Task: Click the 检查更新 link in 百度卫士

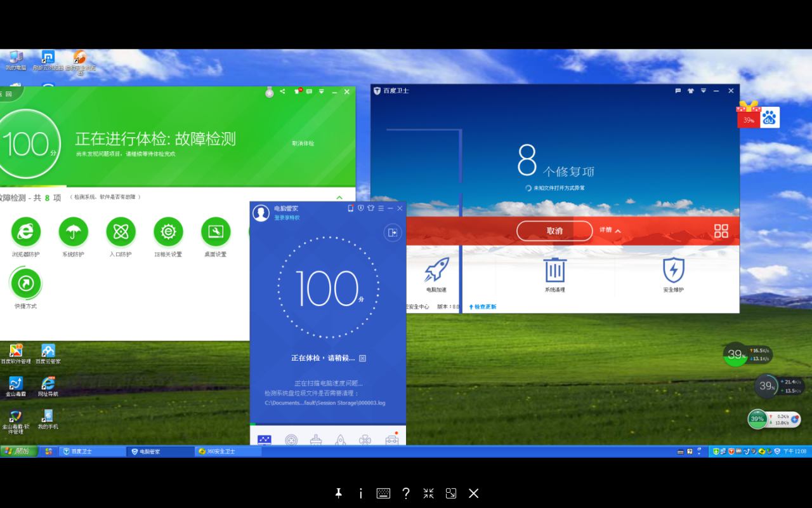Action: [x=483, y=307]
